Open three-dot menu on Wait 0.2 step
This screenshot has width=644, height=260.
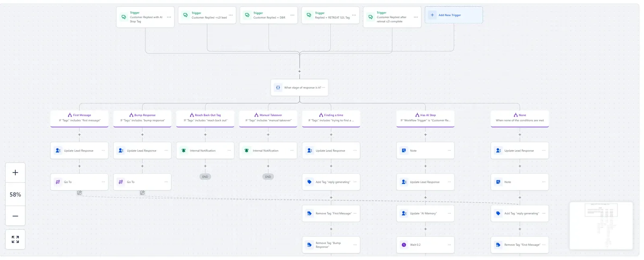pos(449,245)
